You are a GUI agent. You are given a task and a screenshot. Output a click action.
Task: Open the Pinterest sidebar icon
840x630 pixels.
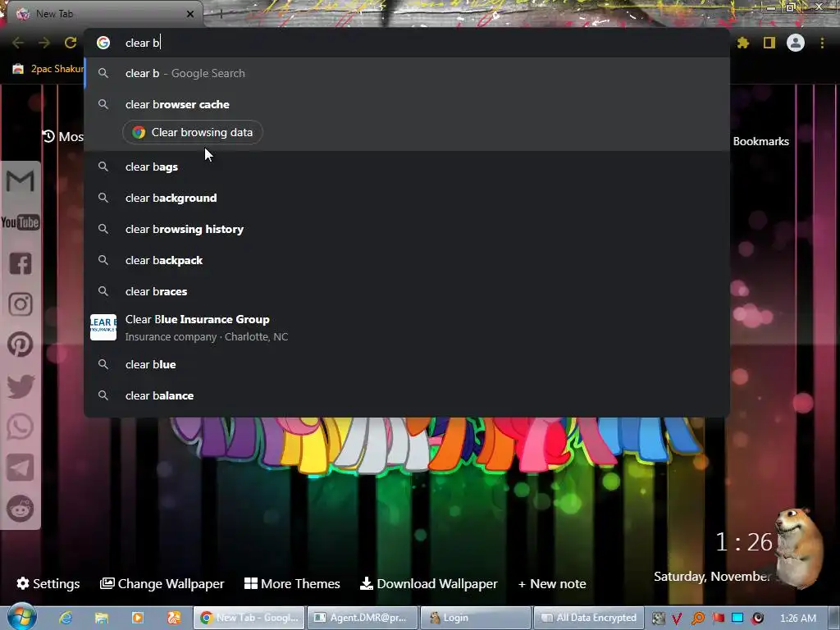coord(21,345)
